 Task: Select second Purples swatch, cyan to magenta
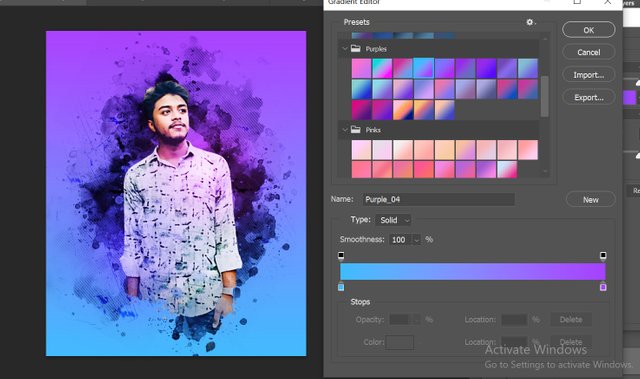pos(382,68)
